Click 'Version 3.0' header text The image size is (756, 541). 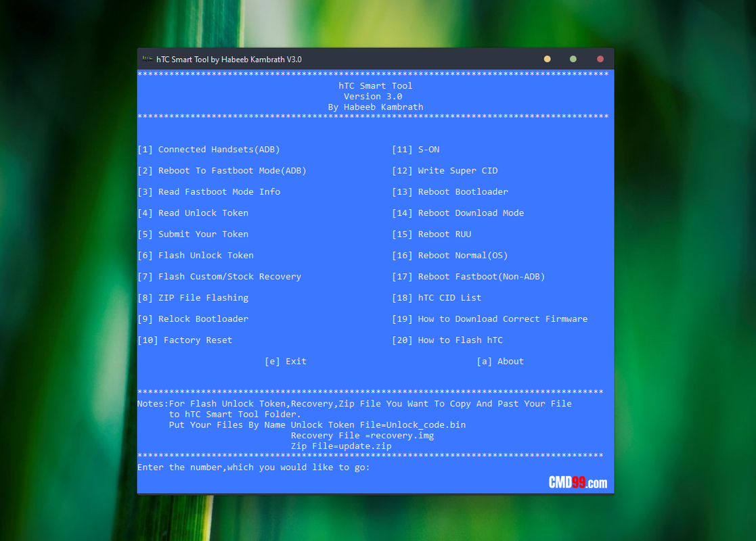(x=373, y=96)
